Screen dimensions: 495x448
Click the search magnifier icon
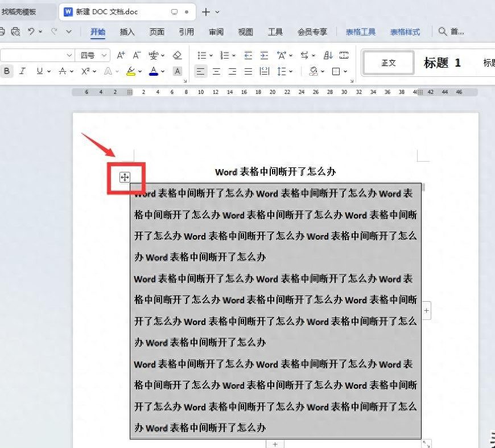click(x=443, y=32)
